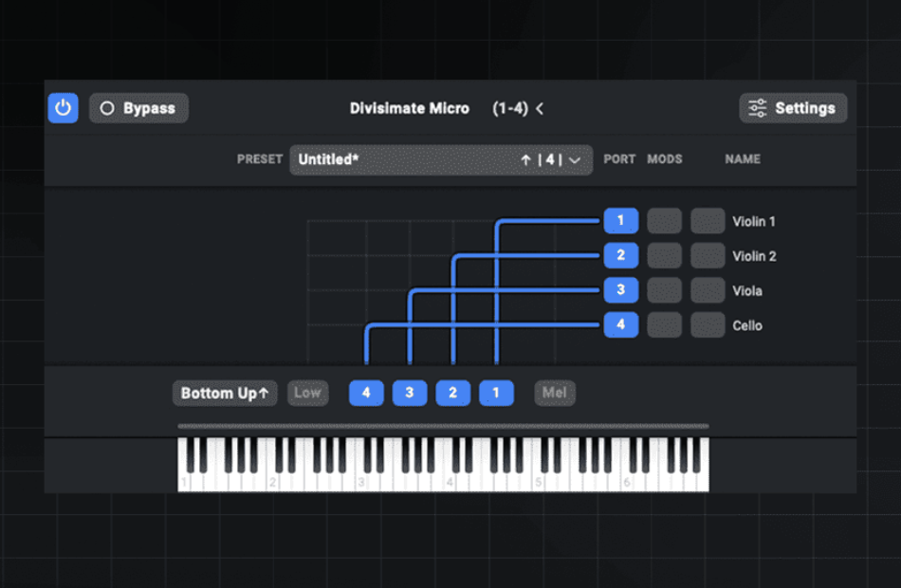The image size is (901, 588).
Task: Toggle voice 4 button in bottom row
Action: tap(366, 394)
